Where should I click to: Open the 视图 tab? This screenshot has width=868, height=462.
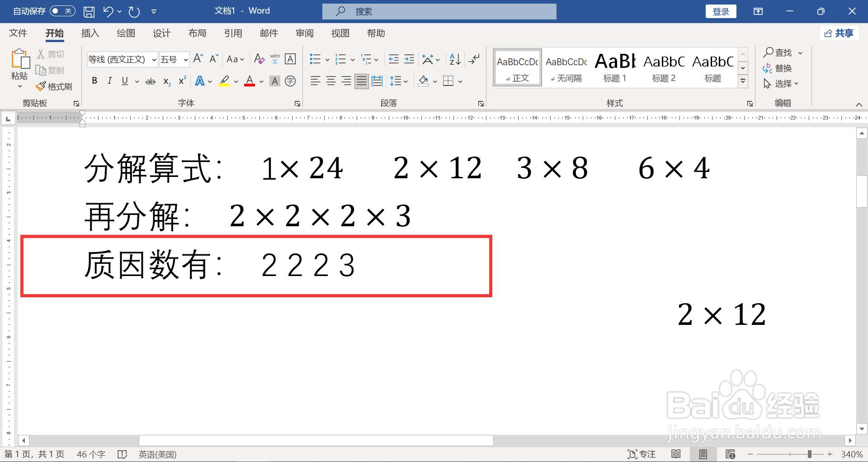click(x=340, y=33)
